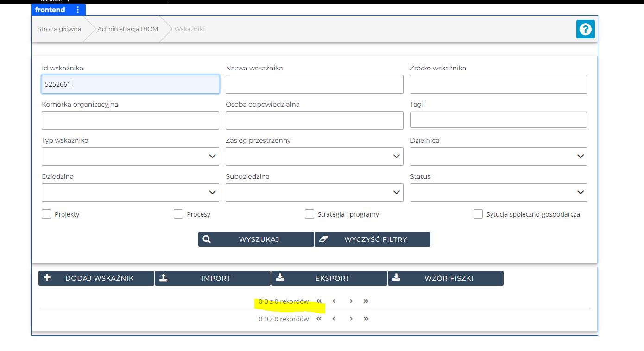Focus the Nazwa wskaźnika input field
This screenshot has height=351, width=644.
point(314,84)
